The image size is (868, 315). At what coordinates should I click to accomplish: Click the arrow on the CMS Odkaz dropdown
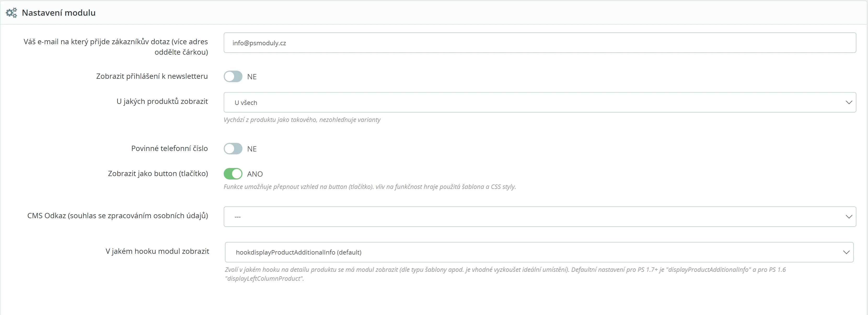point(848,217)
